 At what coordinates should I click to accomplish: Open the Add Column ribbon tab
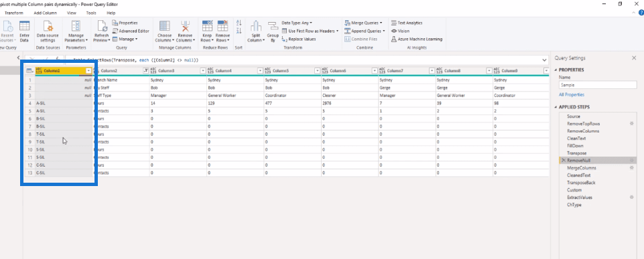tap(45, 13)
